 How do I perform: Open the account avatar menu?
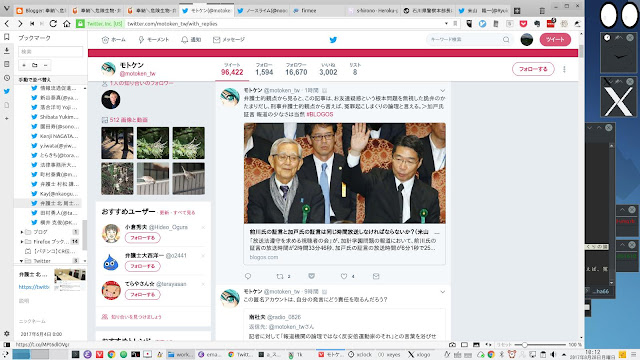coord(527,40)
